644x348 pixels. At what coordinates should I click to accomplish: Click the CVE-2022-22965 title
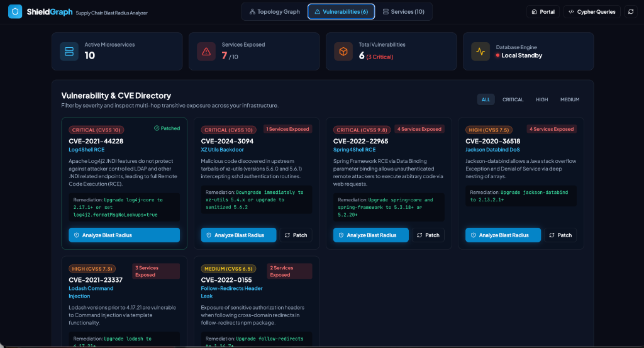360,141
